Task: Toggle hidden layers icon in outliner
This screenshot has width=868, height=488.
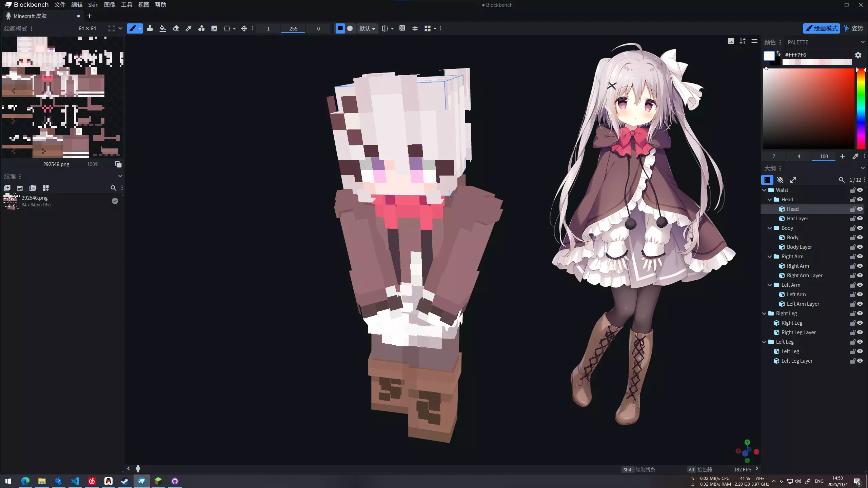Action: click(x=780, y=180)
